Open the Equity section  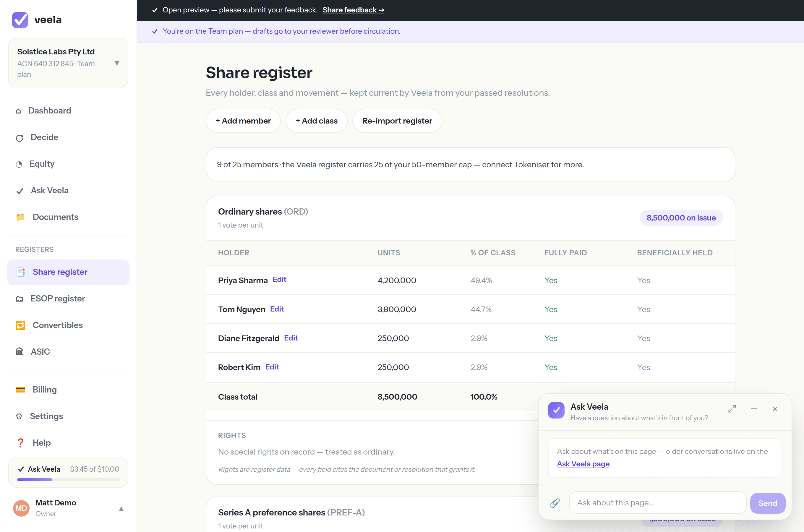coord(68,164)
